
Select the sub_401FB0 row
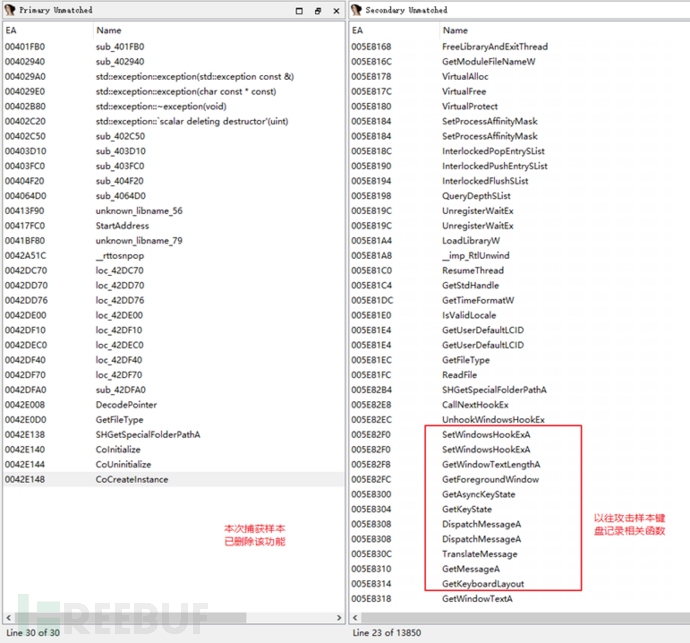[x=173, y=47]
